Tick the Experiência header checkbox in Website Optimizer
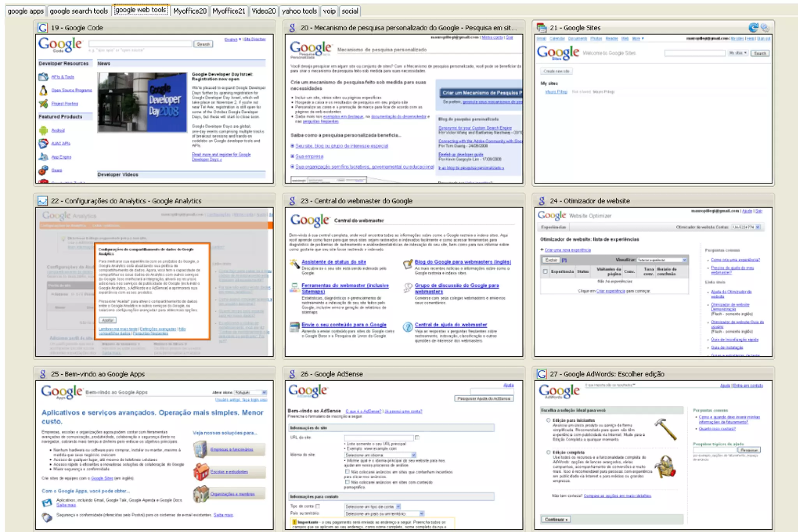This screenshot has width=798, height=532. (546, 271)
